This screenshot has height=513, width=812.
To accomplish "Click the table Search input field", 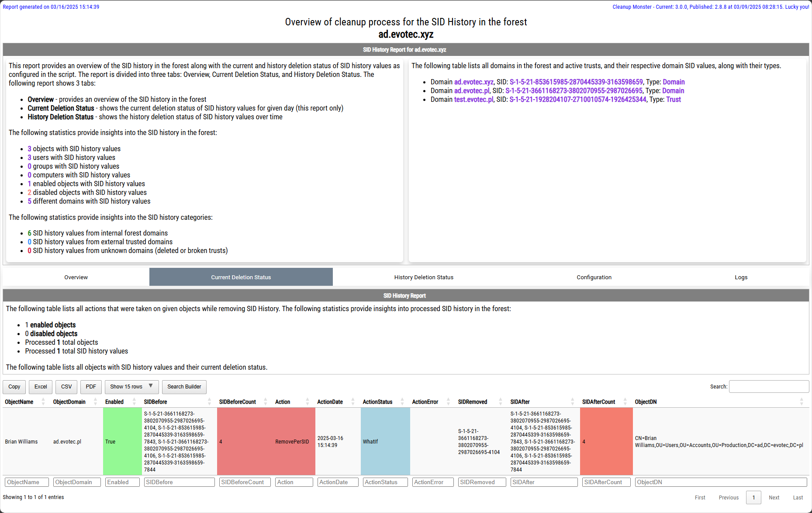I will pos(769,387).
